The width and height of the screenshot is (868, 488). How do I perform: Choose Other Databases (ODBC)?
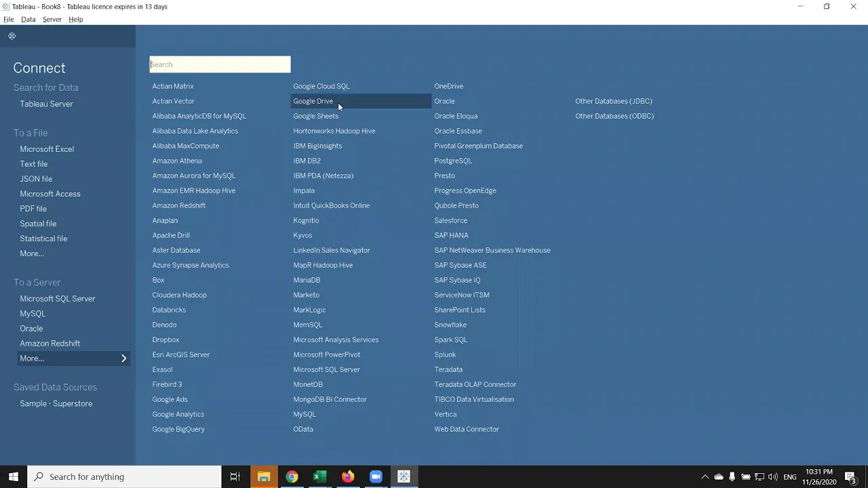tap(614, 116)
